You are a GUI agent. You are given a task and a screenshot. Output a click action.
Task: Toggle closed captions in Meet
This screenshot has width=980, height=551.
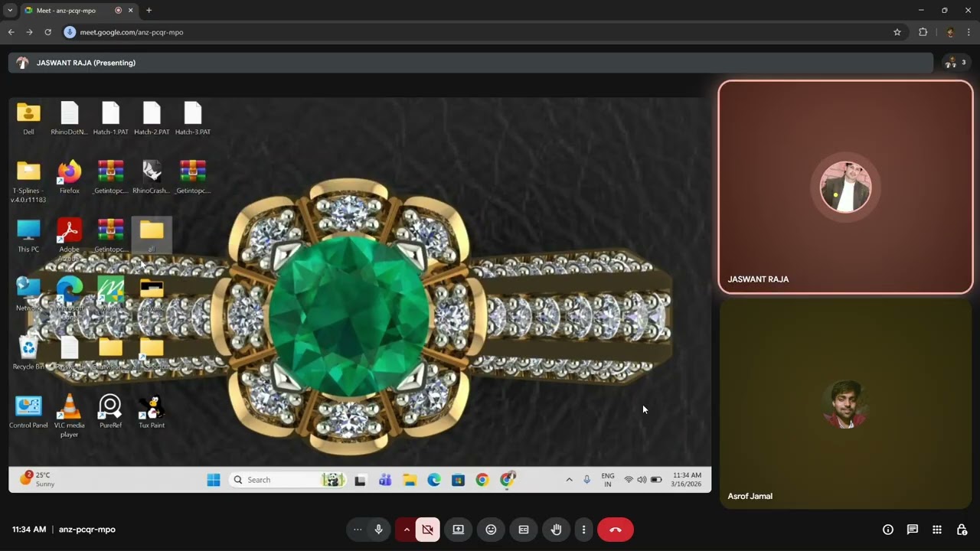pyautogui.click(x=524, y=530)
